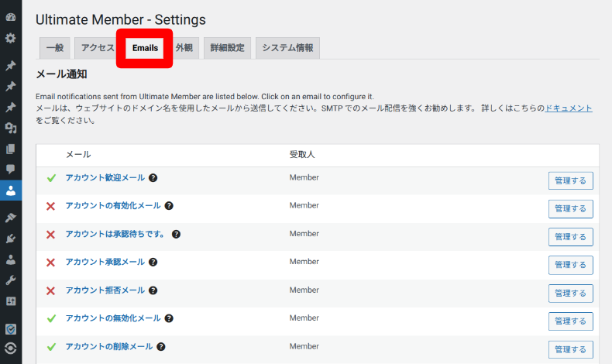Click red X status of アカウント拒否メール
This screenshot has height=364, width=612.
(x=50, y=290)
